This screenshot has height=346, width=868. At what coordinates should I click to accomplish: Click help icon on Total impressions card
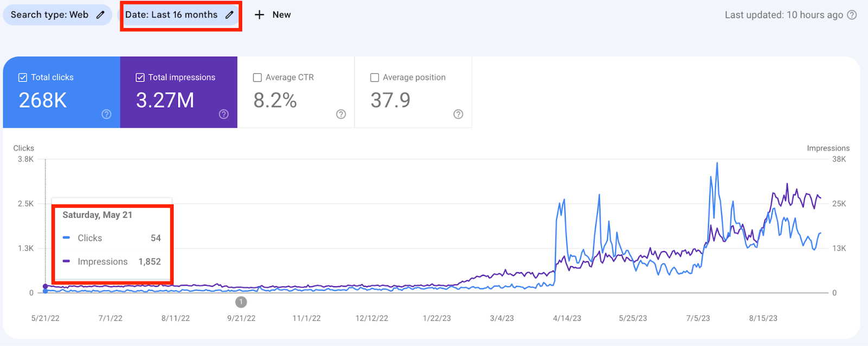224,114
